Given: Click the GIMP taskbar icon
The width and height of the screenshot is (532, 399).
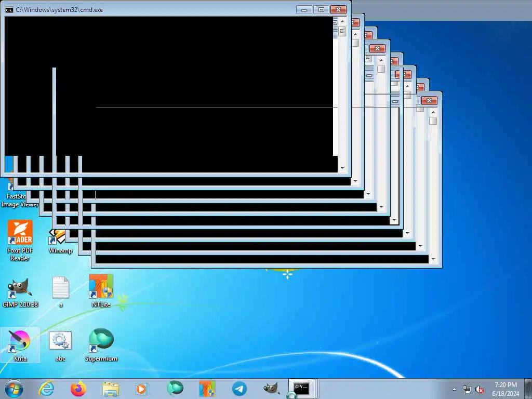Looking at the screenshot, I should pos(271,389).
